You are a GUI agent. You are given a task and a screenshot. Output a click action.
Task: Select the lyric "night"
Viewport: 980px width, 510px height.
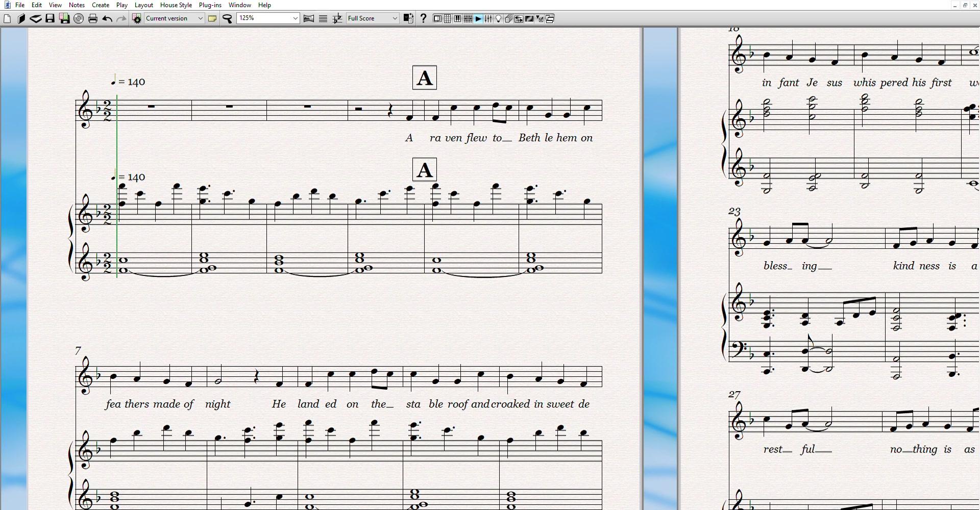[218, 404]
